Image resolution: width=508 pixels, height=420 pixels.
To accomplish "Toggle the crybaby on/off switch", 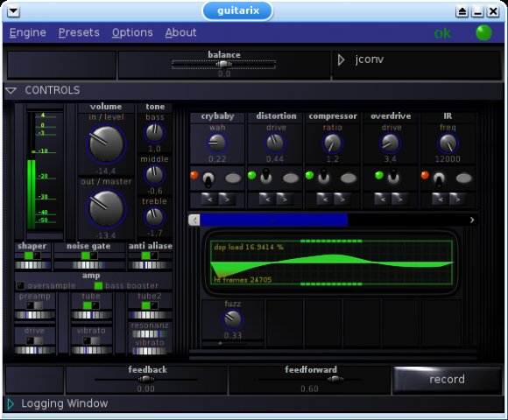I will tap(208, 178).
